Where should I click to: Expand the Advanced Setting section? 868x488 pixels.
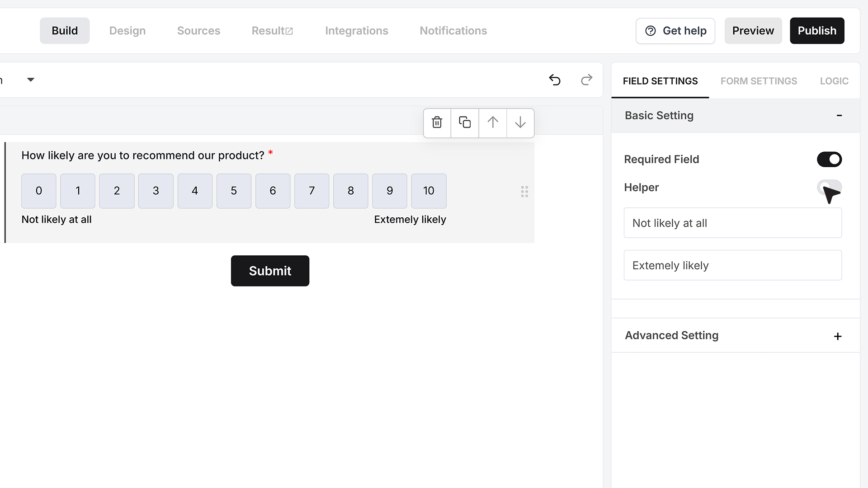(x=838, y=336)
